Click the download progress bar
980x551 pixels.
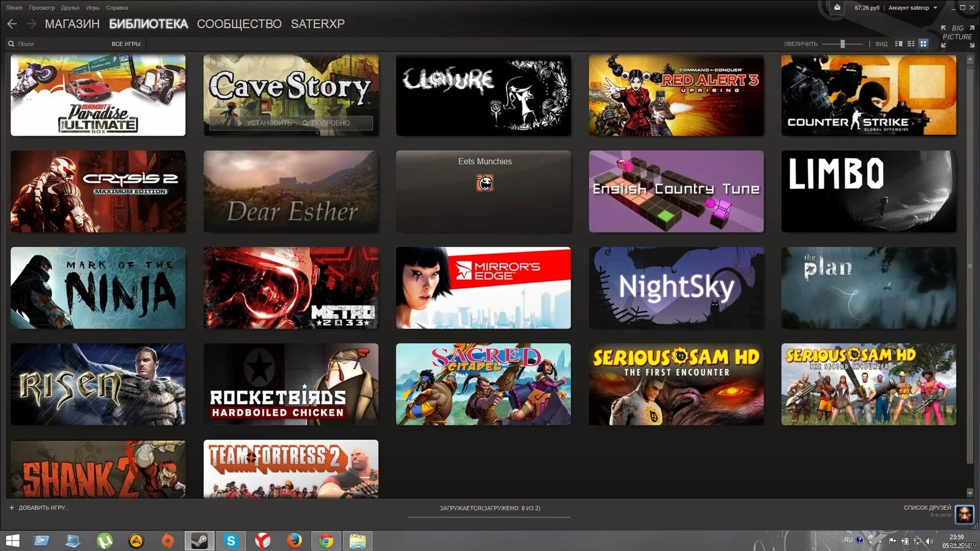pyautogui.click(x=489, y=517)
